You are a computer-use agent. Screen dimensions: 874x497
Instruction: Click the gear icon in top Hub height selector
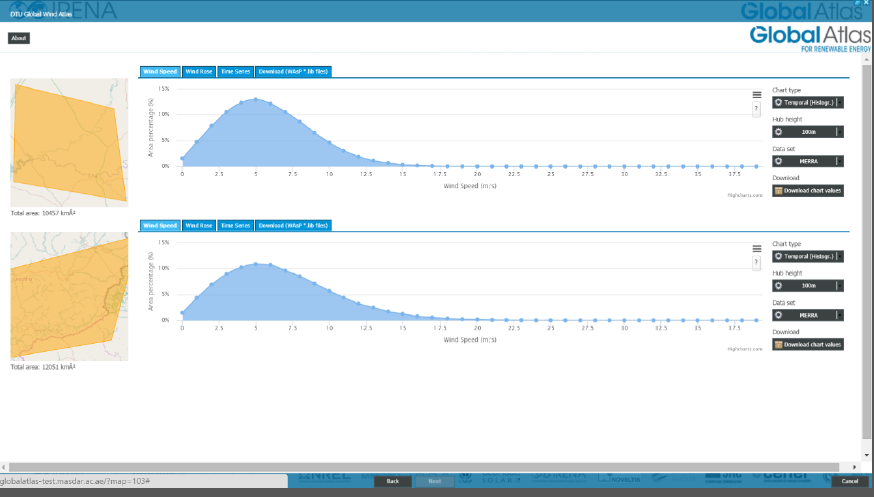[x=778, y=131]
